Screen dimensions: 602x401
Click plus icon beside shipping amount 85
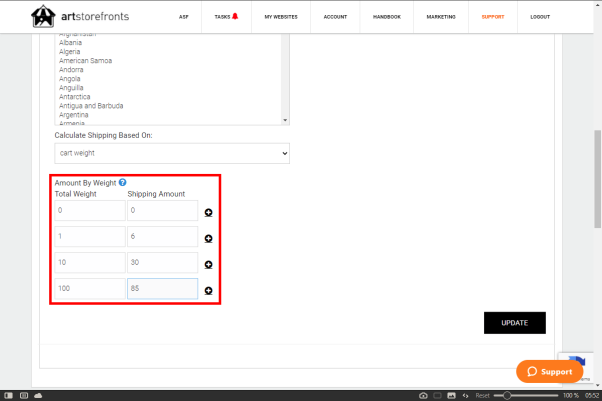tap(208, 290)
